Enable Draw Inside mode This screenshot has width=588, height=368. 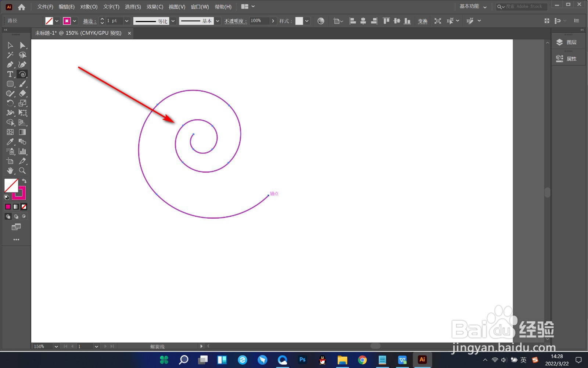[x=24, y=216]
